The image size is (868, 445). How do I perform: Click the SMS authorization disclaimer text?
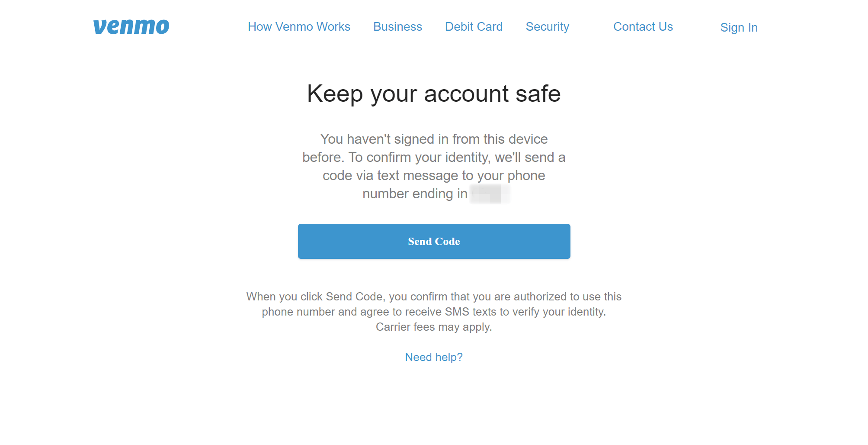pyautogui.click(x=433, y=311)
